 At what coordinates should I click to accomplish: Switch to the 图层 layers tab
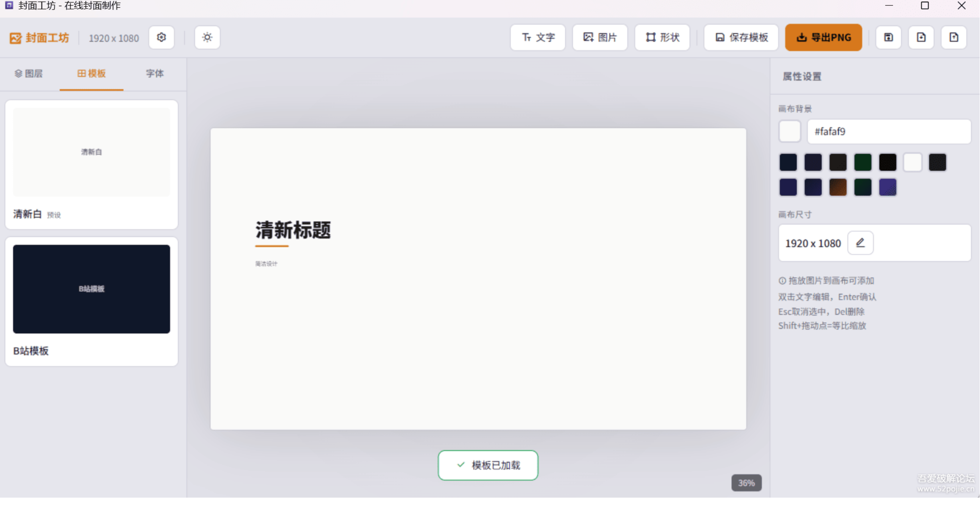pos(29,74)
